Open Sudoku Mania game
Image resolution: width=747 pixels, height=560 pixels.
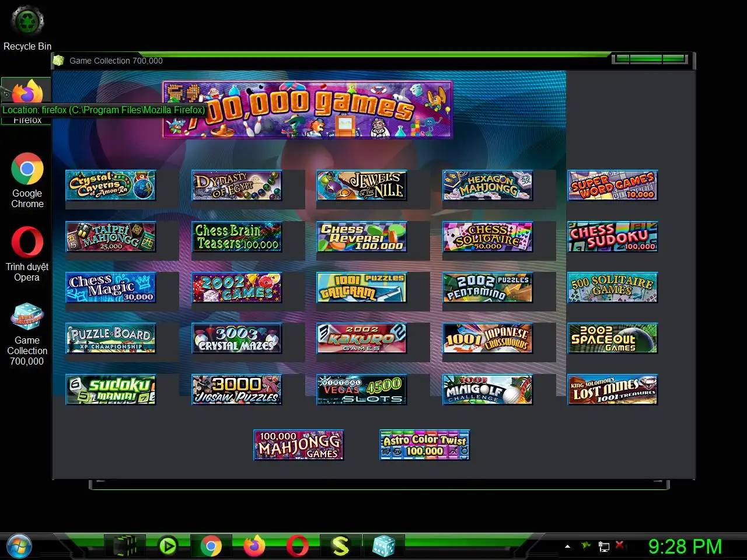[111, 390]
